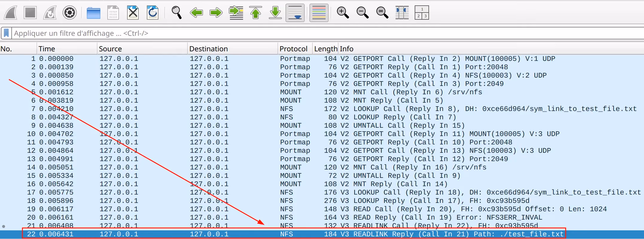Select packet 17 V3 LOOKUP Call
The height and width of the screenshot is (239, 644).
(x=322, y=192)
